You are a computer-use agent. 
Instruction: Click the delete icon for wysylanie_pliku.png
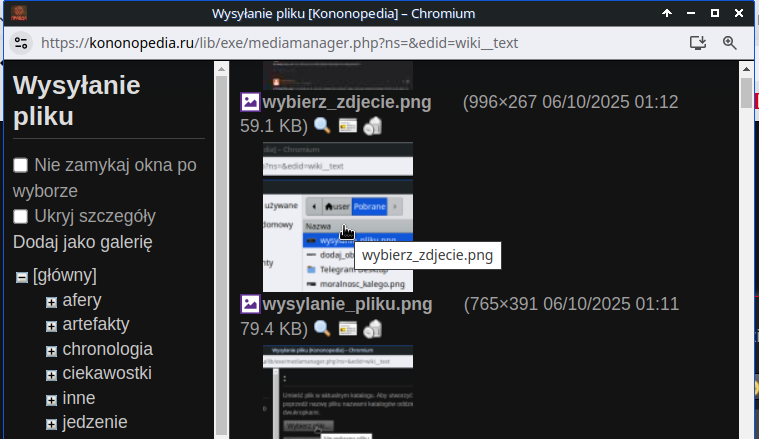(x=372, y=328)
